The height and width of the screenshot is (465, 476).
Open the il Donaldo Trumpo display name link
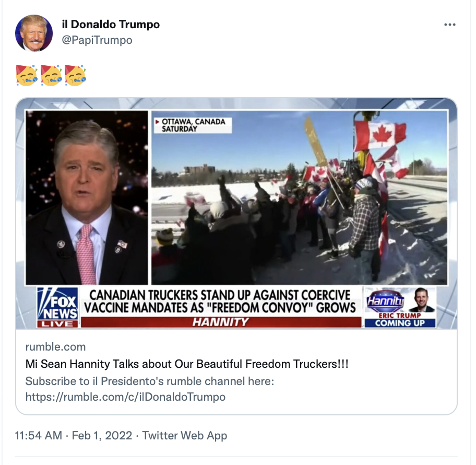pos(111,25)
